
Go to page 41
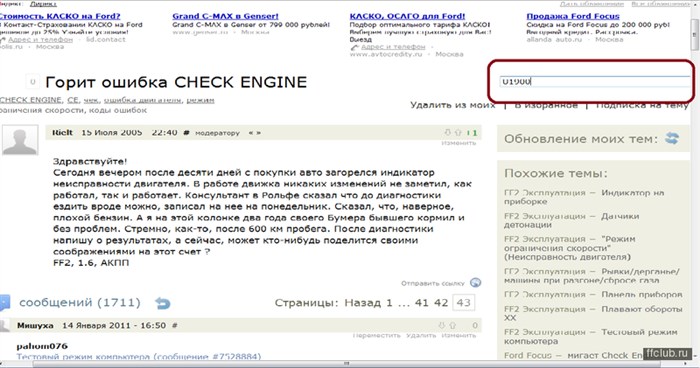(x=421, y=303)
